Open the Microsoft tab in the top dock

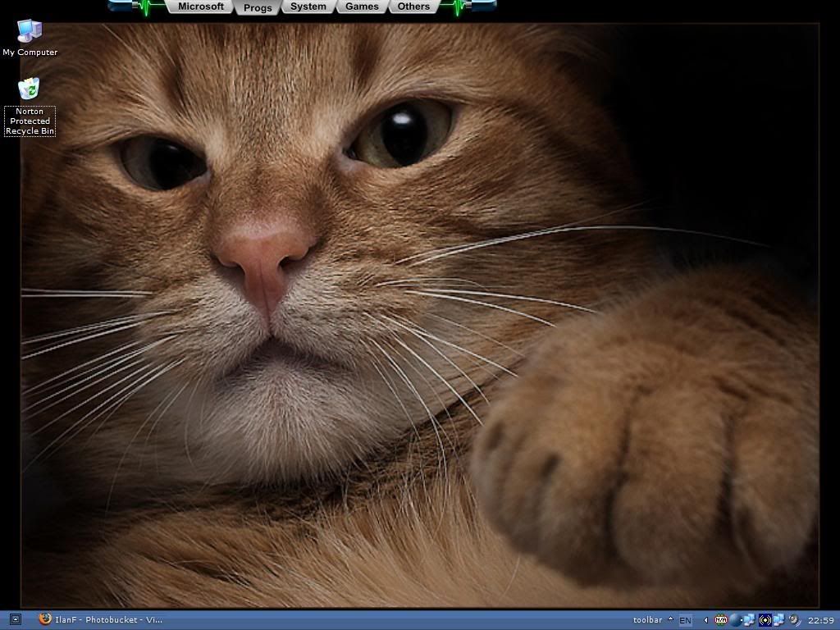pyautogui.click(x=200, y=7)
